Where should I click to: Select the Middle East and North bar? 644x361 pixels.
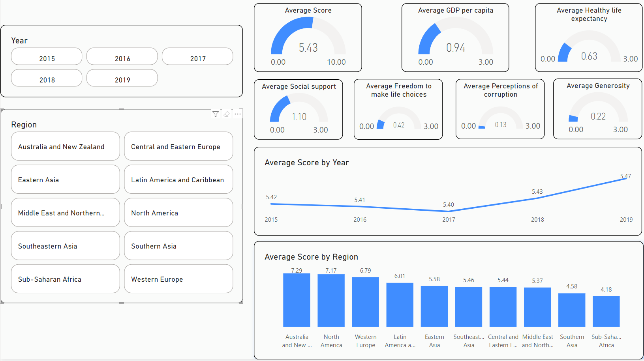click(537, 307)
